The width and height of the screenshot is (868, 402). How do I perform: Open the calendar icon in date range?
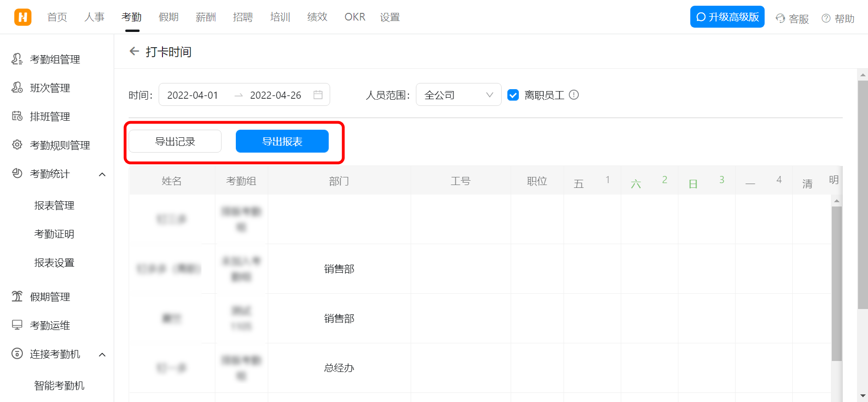[318, 95]
